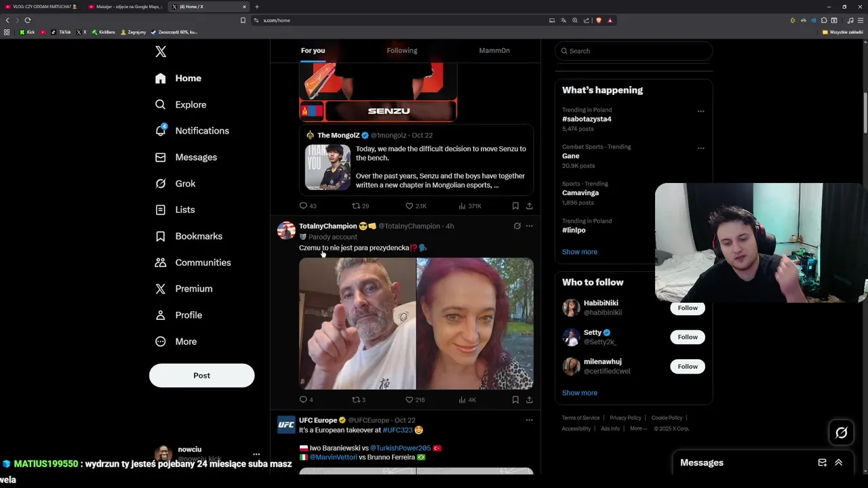This screenshot has height=488, width=868.
Task: Bookmark the TotalnyChampion post
Action: click(x=515, y=400)
